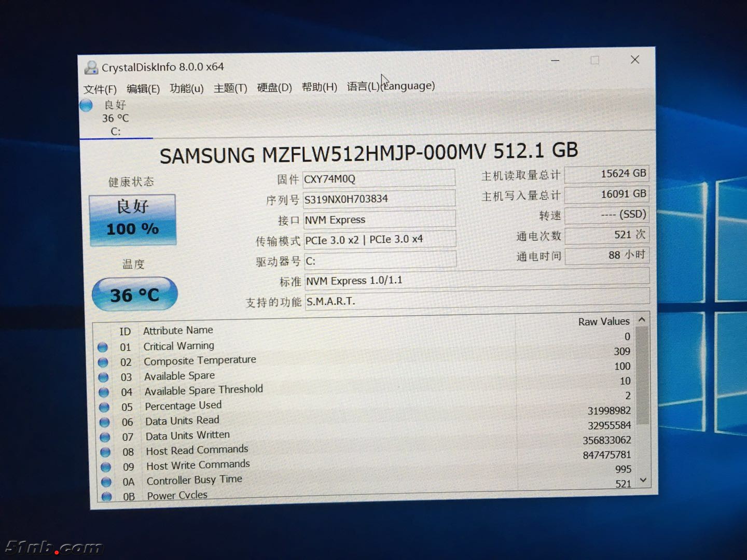Click the firmware field CXY74M0Q

(x=379, y=179)
